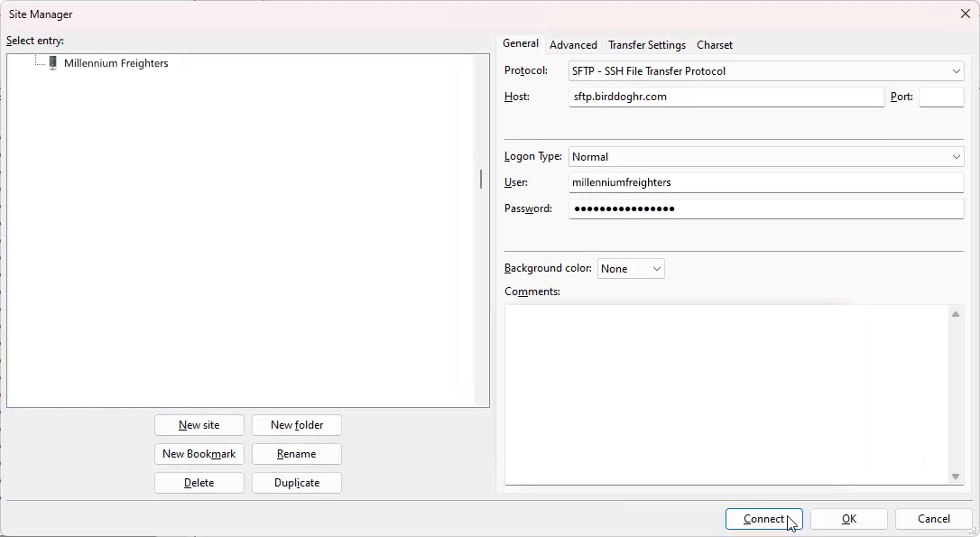The image size is (980, 537).
Task: Expand the Logon Type dropdown
Action: (x=765, y=157)
